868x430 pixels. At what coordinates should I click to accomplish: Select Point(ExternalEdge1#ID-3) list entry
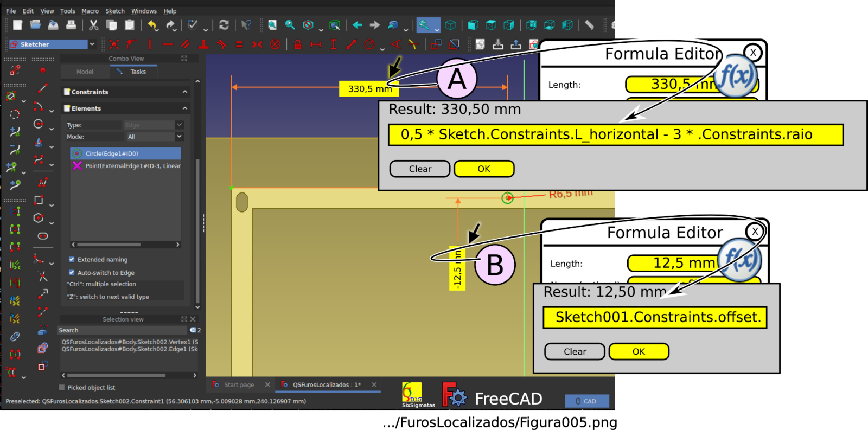click(126, 166)
